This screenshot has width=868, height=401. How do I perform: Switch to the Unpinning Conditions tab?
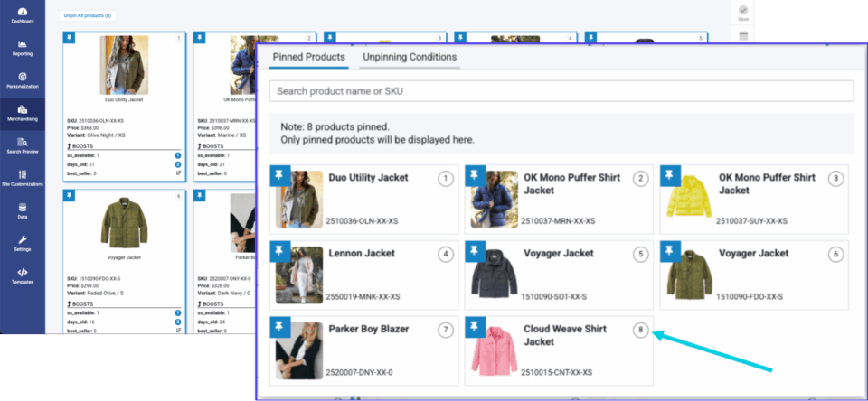tap(409, 58)
